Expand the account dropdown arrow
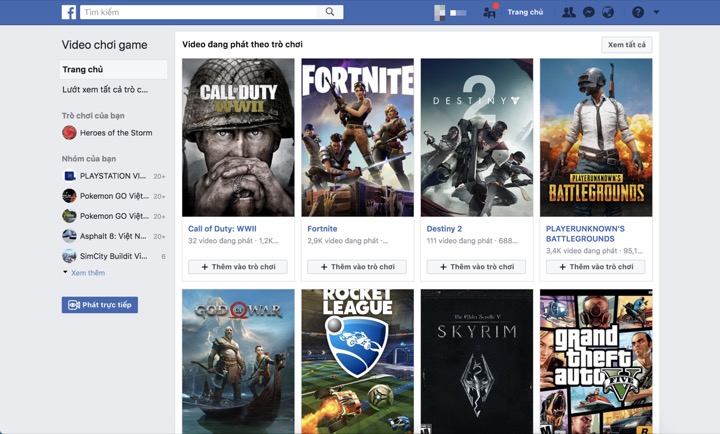Viewport: 720px width, 434px height. click(x=657, y=12)
